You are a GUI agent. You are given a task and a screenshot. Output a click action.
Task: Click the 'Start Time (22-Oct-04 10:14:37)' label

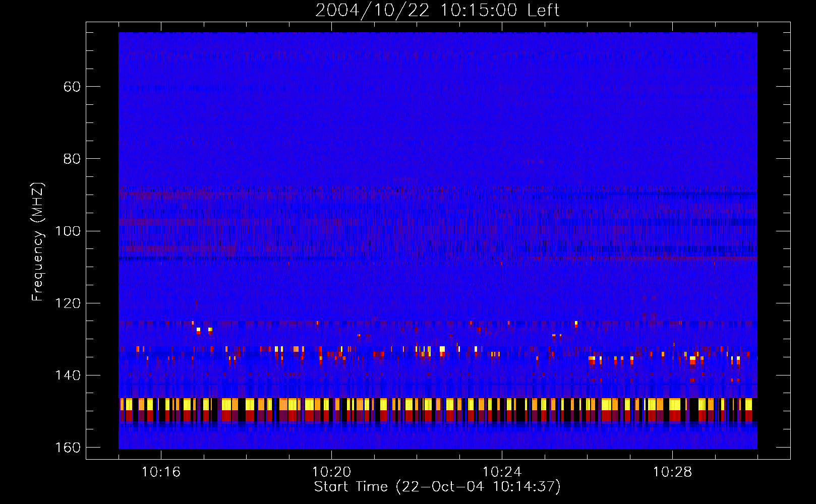click(x=437, y=487)
